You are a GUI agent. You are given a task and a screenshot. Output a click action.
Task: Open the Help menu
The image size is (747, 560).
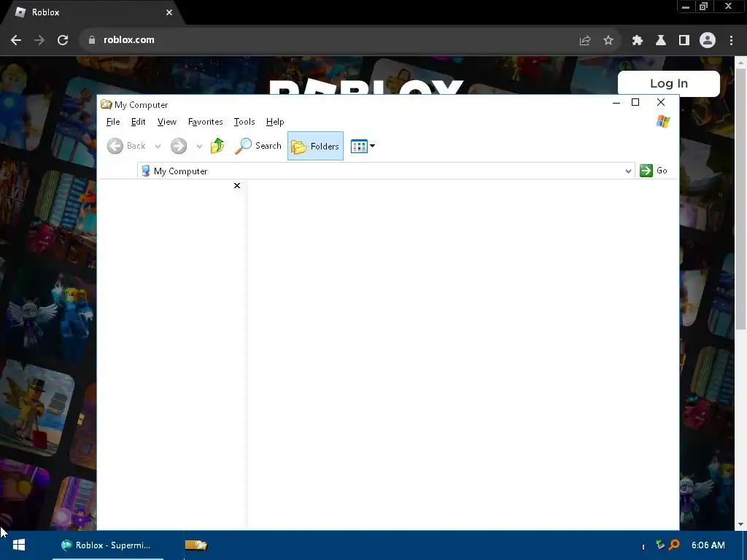pyautogui.click(x=275, y=122)
